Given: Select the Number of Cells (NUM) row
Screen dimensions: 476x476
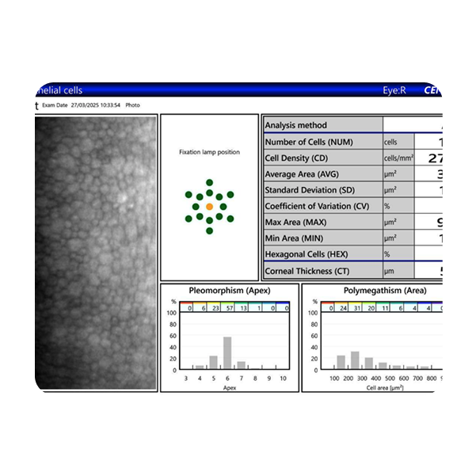Looking at the screenshot, I should [322, 142].
